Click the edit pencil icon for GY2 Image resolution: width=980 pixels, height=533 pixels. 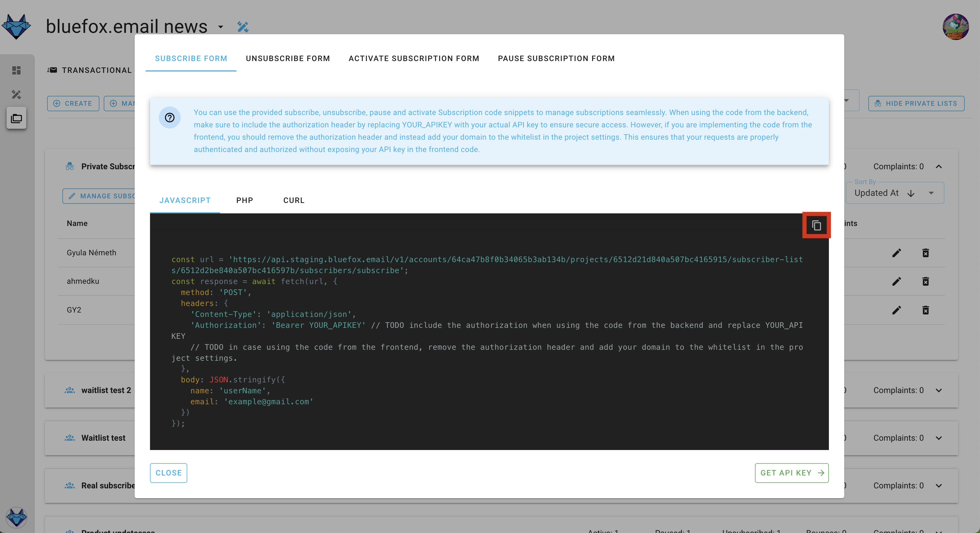click(x=896, y=310)
